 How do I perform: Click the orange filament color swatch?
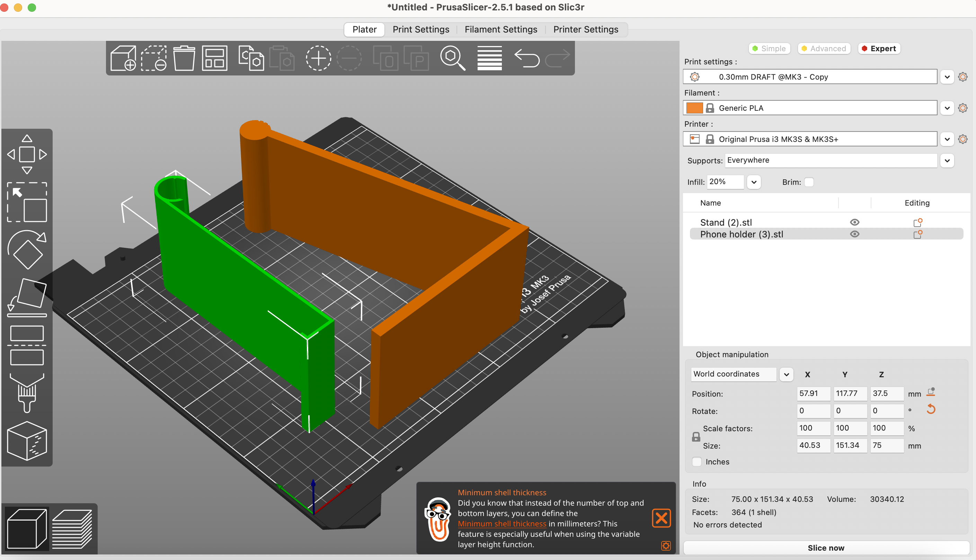pos(694,108)
